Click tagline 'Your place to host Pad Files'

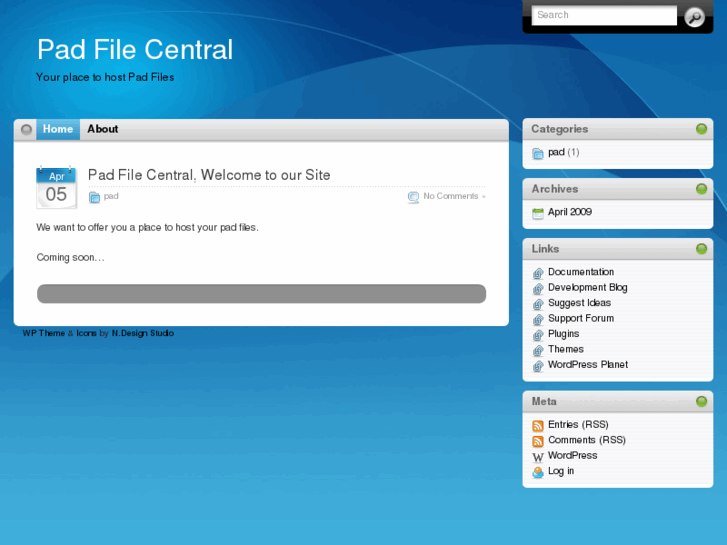pos(105,77)
